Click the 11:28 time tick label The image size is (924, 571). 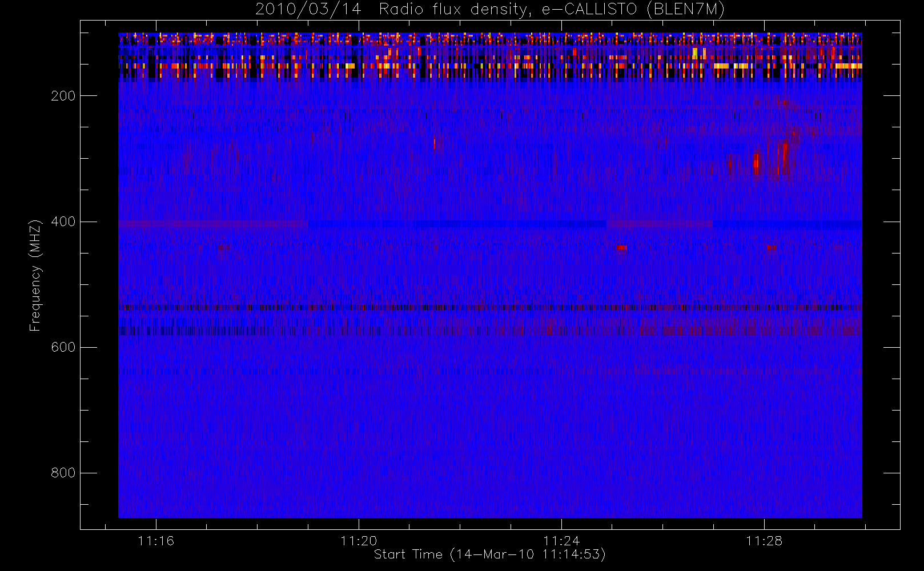(764, 541)
